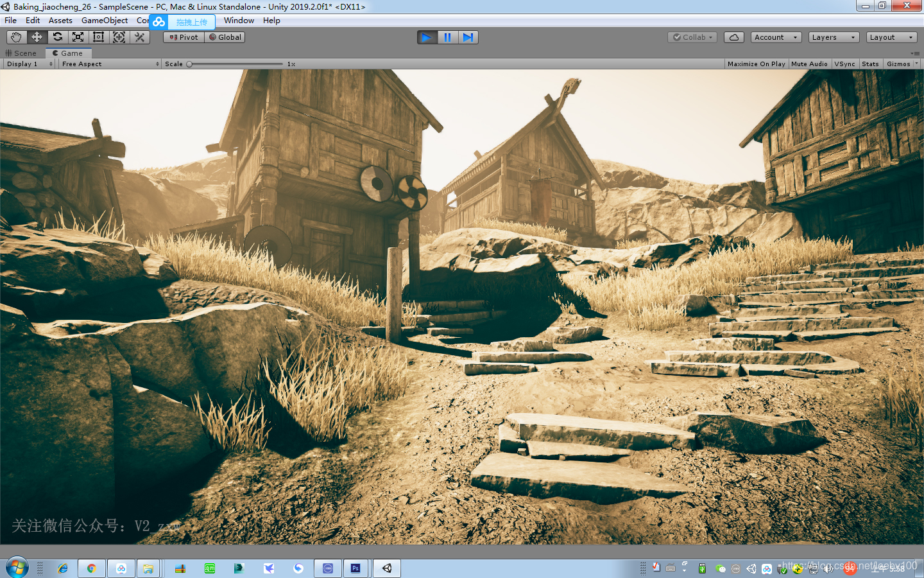
Task: Open the Collab dropdown
Action: (x=692, y=37)
